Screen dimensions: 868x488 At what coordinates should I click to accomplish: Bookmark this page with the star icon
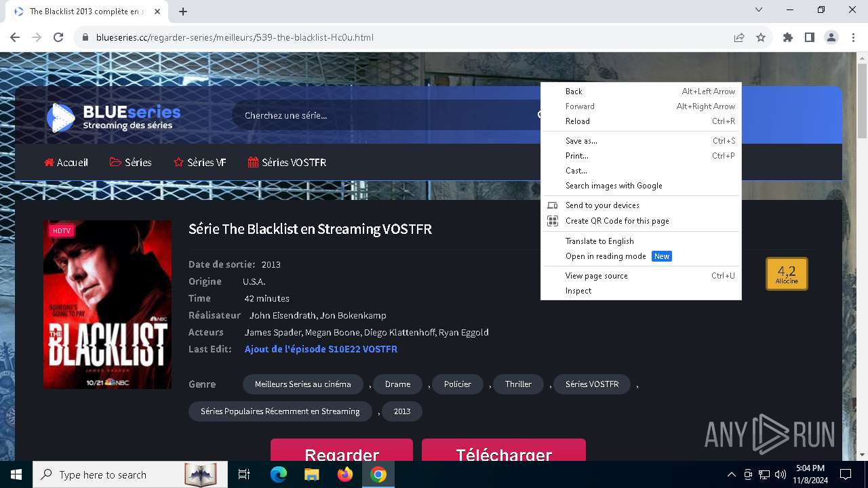761,37
